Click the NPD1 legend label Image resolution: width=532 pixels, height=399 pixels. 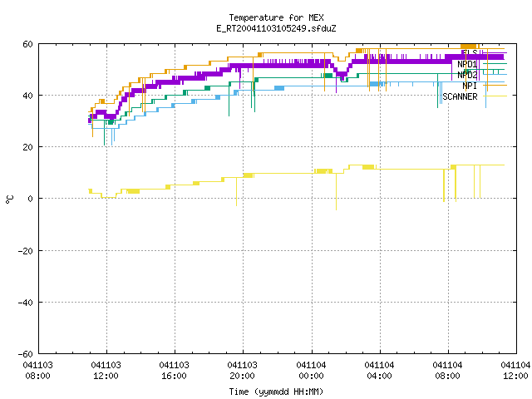(467, 64)
